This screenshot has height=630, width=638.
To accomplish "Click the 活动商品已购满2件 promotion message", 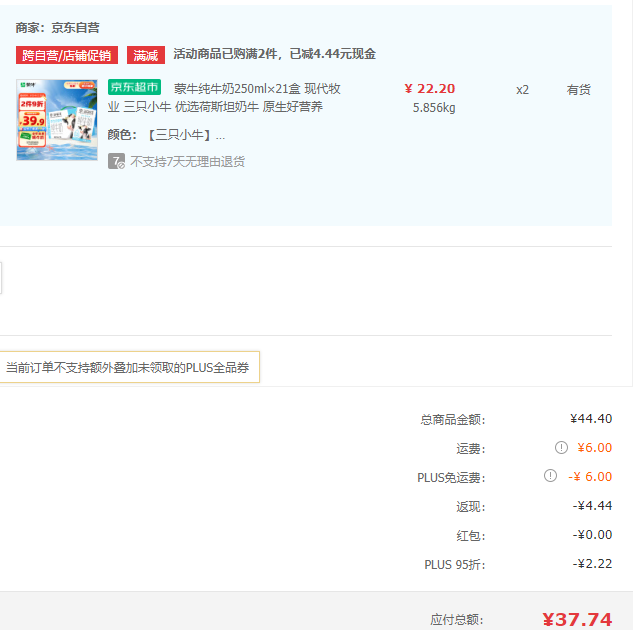I will coord(274,54).
